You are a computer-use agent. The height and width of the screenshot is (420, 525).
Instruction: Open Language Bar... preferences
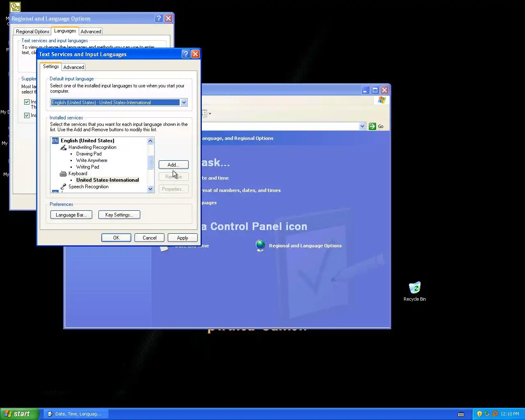(71, 215)
